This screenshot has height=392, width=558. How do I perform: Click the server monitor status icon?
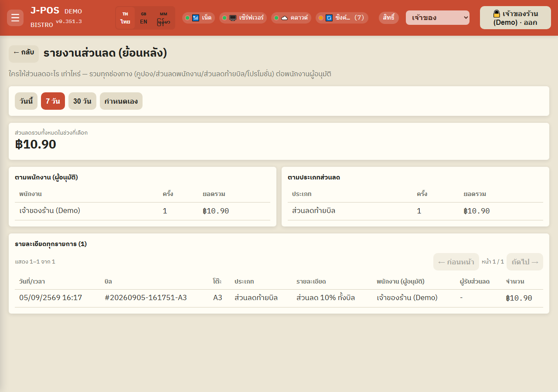tap(233, 18)
